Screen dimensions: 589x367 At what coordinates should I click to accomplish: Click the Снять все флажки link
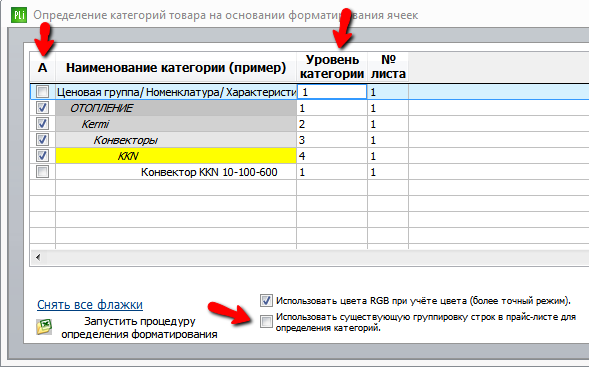[x=90, y=305]
